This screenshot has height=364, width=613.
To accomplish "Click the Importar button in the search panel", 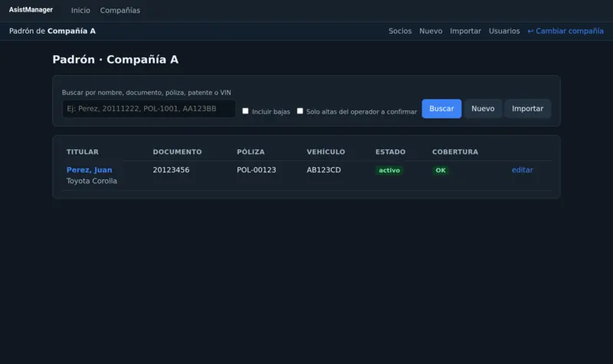I will 527,109.
